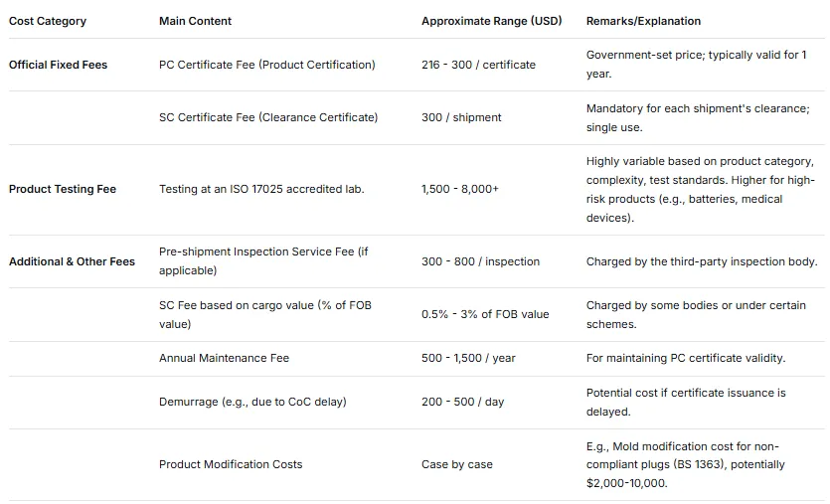The image size is (830, 504).
Task: Select the Product Testing Fee category cell
Action: (x=63, y=189)
